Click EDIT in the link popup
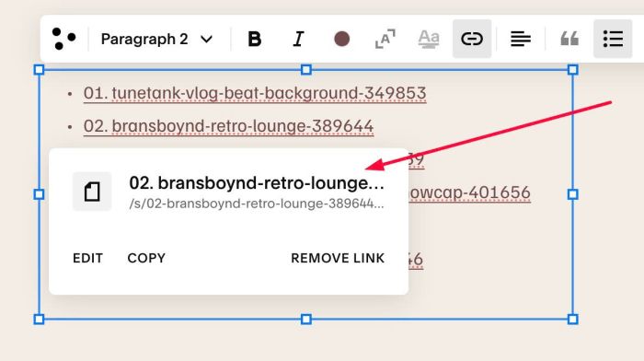The height and width of the screenshot is (361, 644). [88, 258]
